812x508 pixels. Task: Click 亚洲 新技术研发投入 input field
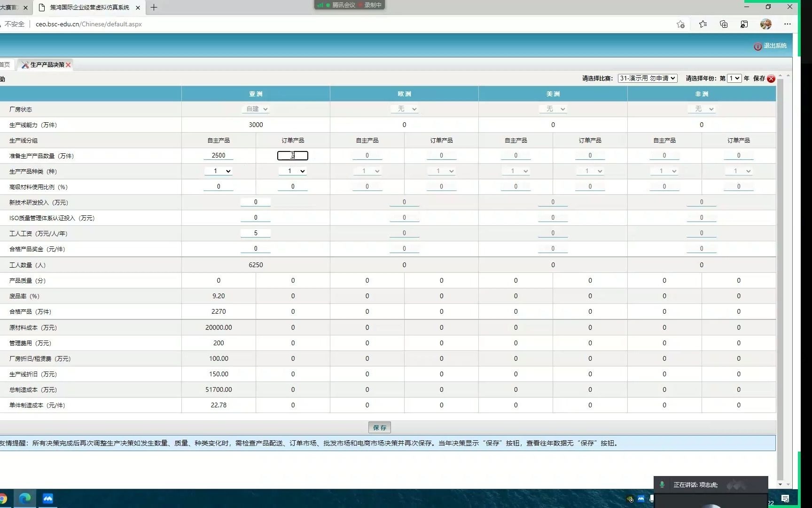(x=256, y=202)
